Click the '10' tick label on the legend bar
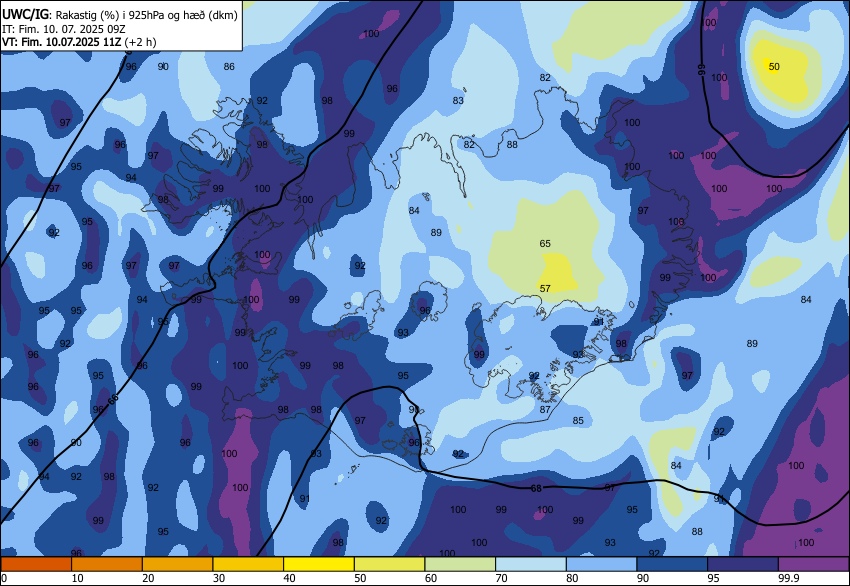Screen dimensions: 850x586 [78, 578]
